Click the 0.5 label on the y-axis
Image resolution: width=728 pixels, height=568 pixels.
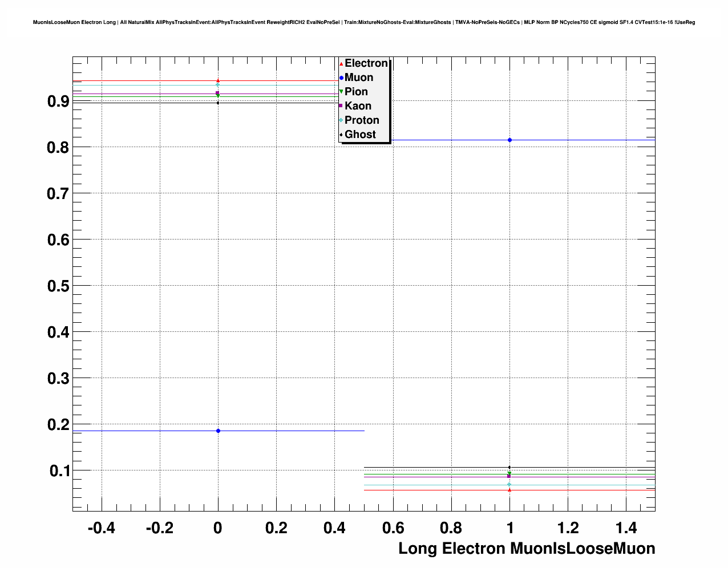click(x=58, y=286)
